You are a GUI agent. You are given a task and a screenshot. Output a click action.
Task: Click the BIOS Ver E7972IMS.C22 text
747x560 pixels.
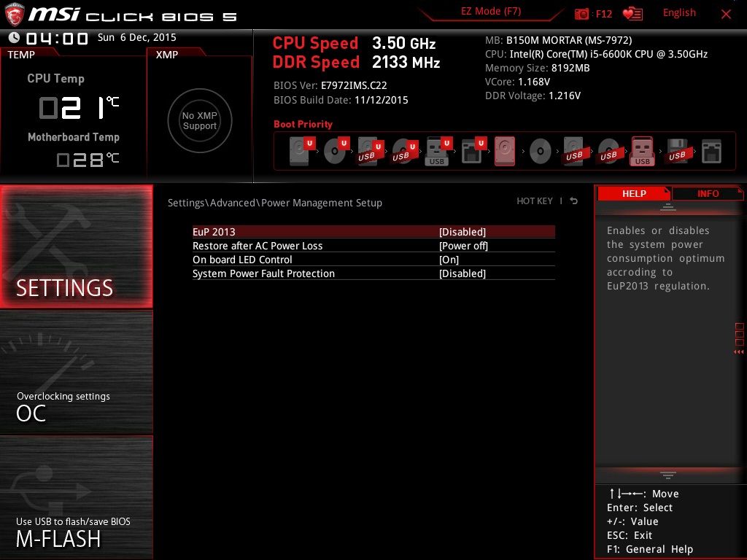330,85
